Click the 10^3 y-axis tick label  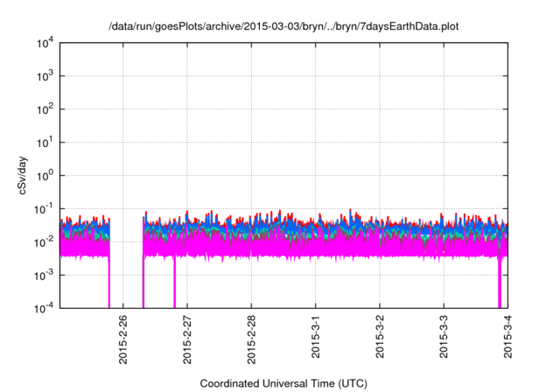coord(45,76)
